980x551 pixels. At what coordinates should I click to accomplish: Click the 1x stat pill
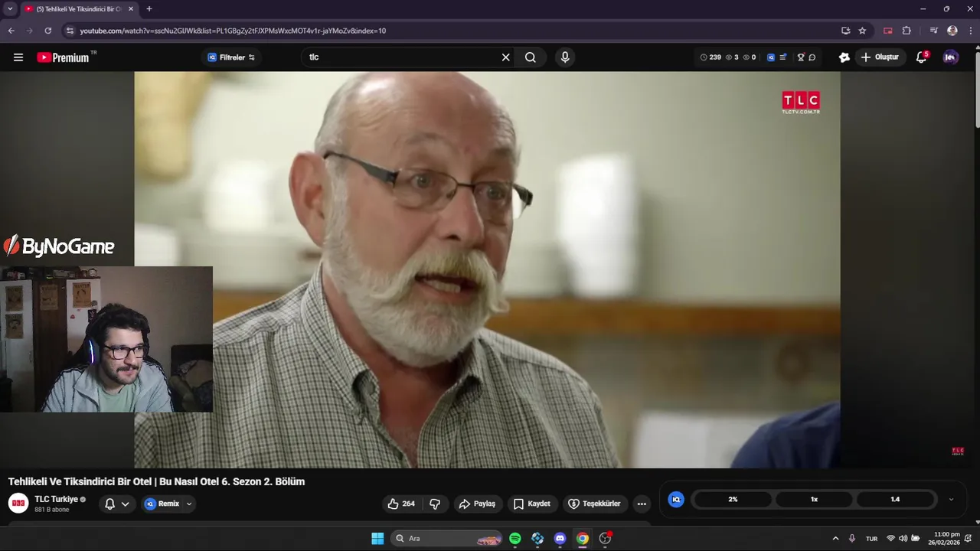pyautogui.click(x=814, y=499)
